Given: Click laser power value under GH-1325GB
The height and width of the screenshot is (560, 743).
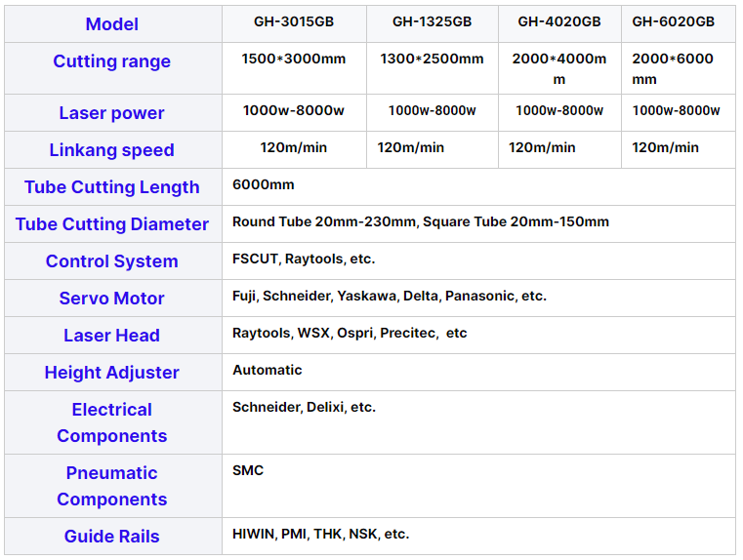Looking at the screenshot, I should point(433,110).
